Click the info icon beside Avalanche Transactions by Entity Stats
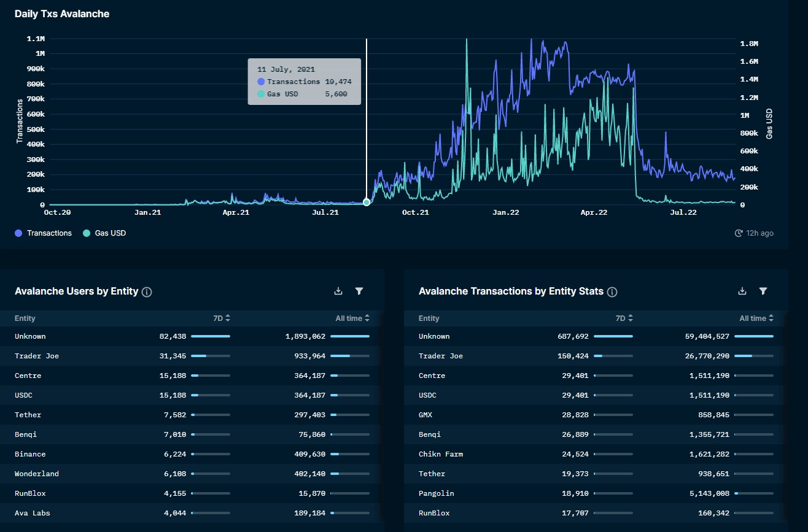 click(x=612, y=291)
